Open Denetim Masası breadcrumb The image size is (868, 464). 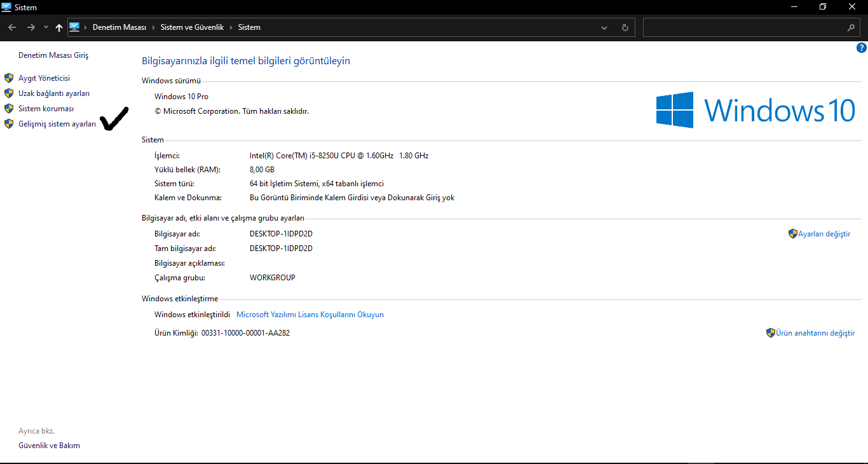pos(119,27)
